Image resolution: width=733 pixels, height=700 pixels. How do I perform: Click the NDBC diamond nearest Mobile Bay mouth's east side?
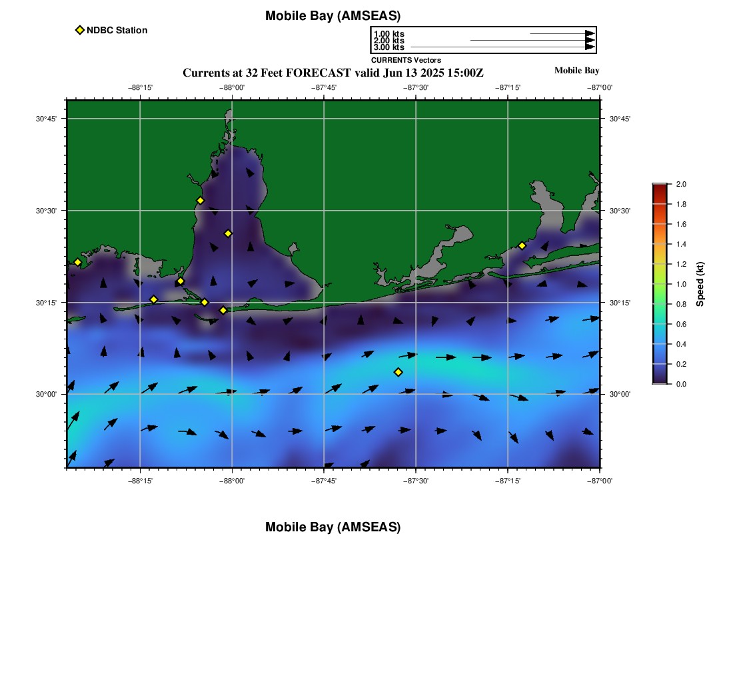pyautogui.click(x=223, y=310)
